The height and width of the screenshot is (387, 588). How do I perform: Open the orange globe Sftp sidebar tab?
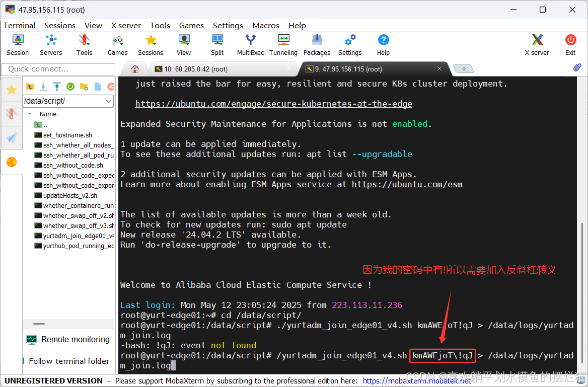point(12,162)
